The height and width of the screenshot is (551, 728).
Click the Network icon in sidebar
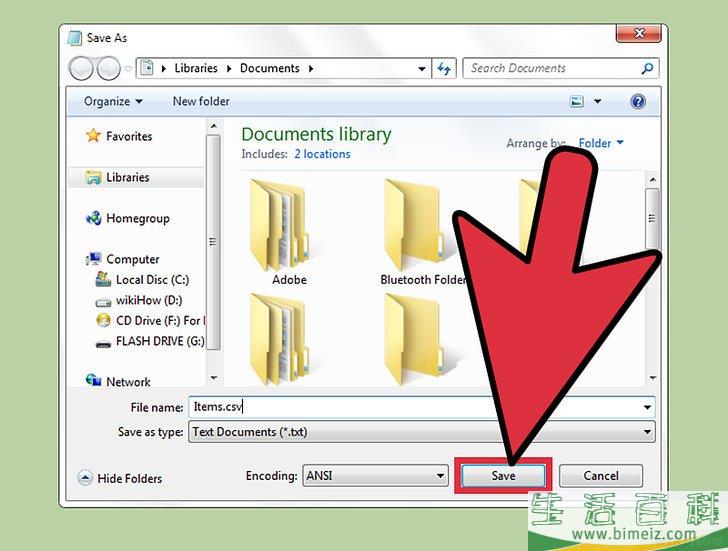(x=93, y=381)
